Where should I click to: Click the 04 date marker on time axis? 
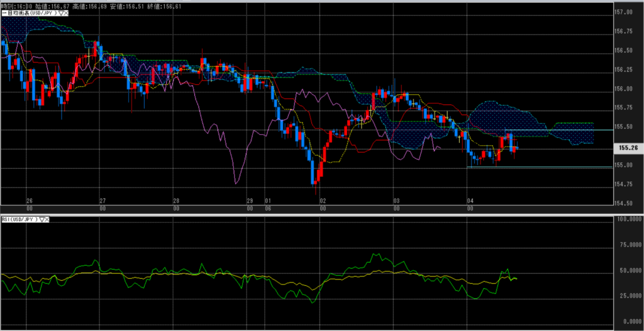coord(470,201)
